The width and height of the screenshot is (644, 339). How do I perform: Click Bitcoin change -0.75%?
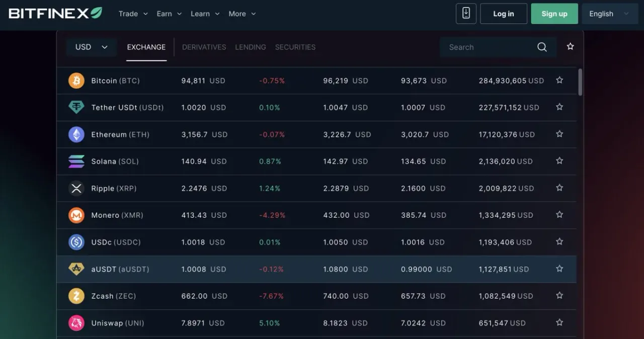tap(272, 80)
